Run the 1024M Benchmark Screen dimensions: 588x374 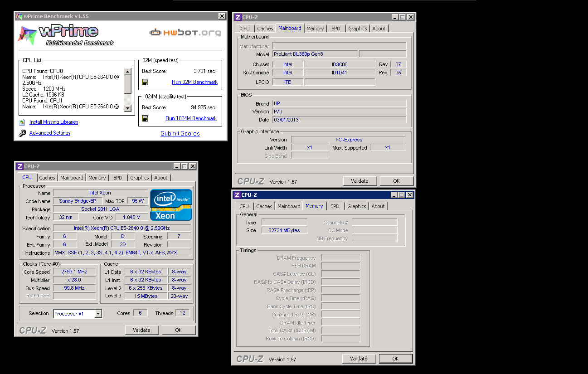191,118
